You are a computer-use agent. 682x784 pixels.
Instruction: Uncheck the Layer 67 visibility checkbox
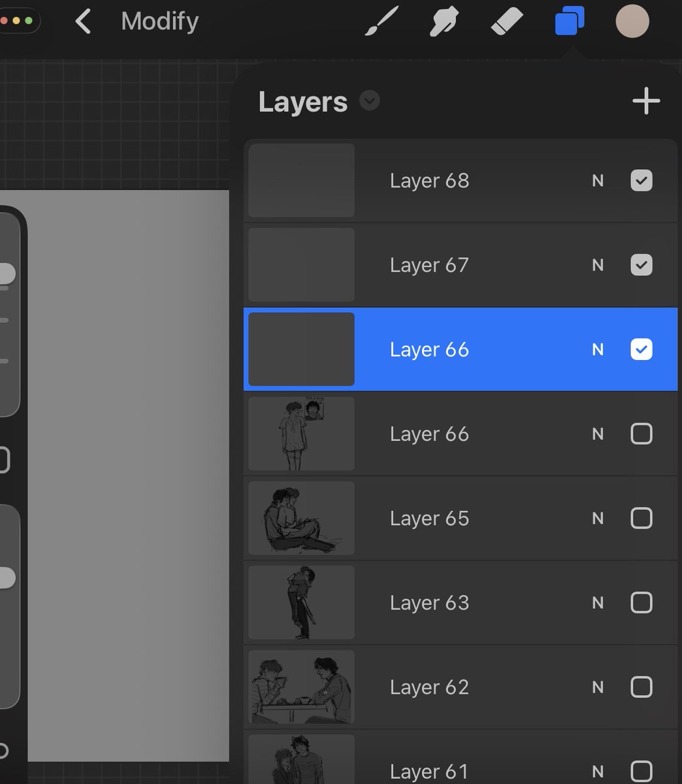click(641, 265)
